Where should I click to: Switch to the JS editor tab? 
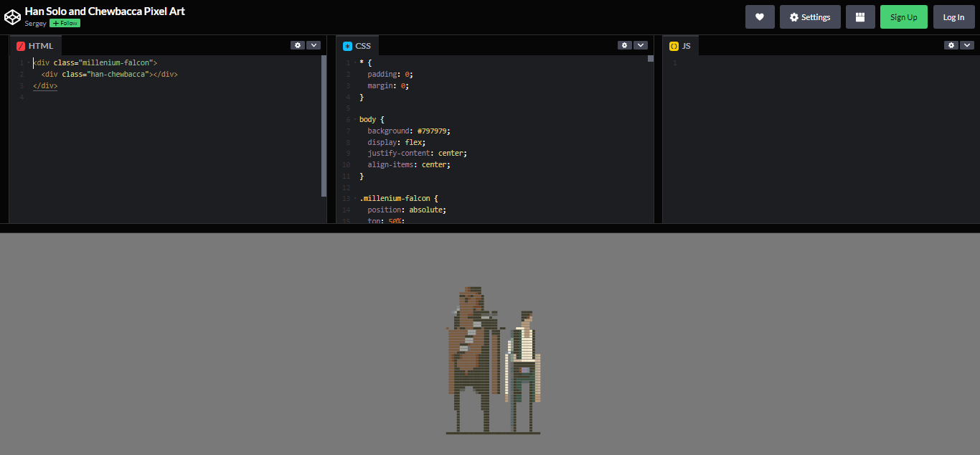(x=686, y=45)
